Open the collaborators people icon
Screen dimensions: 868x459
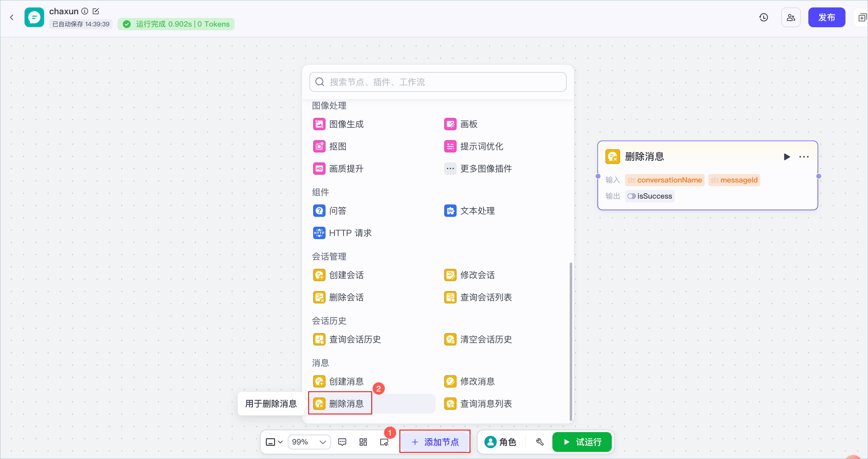790,18
